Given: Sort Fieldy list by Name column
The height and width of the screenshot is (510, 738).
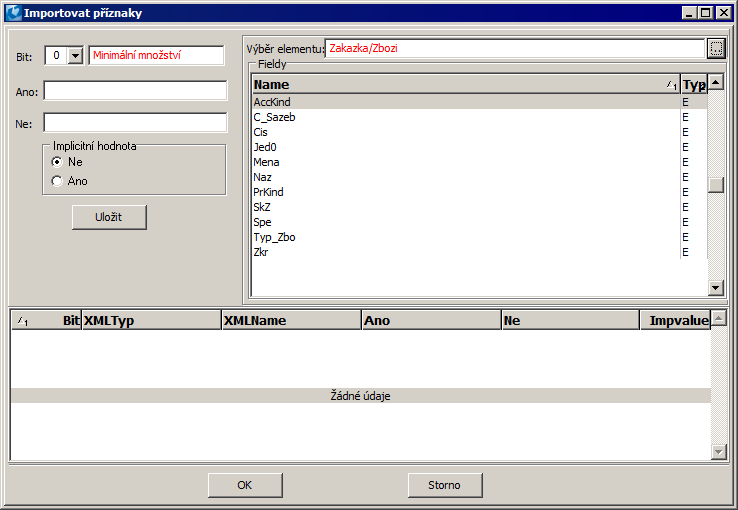Looking at the screenshot, I should 466,85.
